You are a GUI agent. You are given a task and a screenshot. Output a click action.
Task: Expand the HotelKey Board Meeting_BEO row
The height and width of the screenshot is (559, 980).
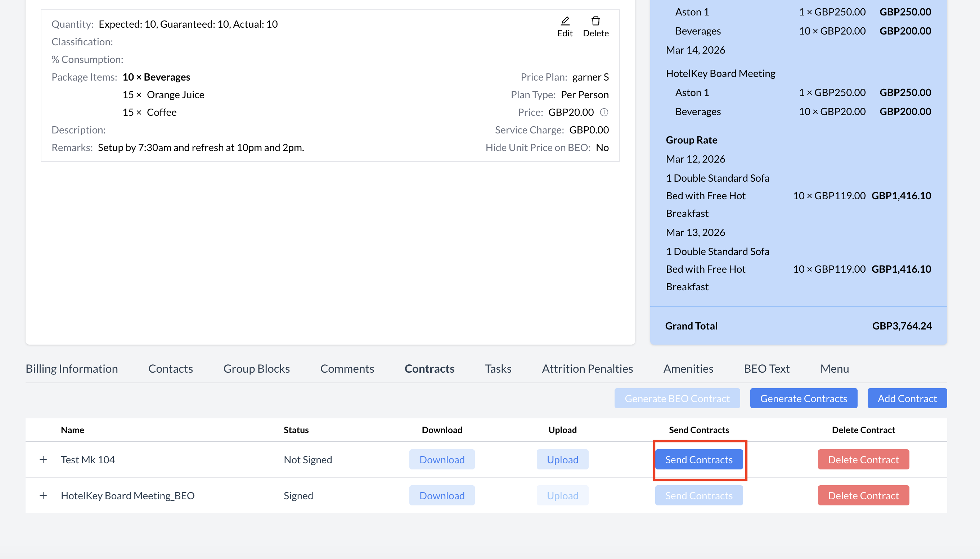pos(44,495)
